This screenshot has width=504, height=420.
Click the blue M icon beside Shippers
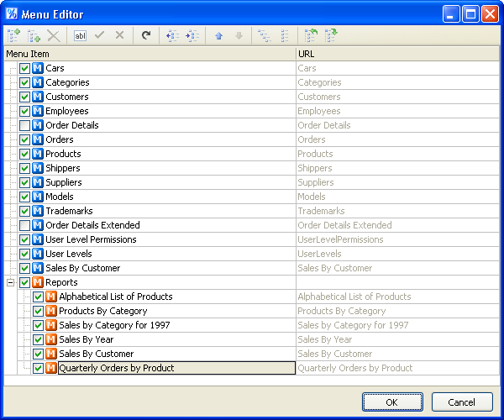[38, 168]
